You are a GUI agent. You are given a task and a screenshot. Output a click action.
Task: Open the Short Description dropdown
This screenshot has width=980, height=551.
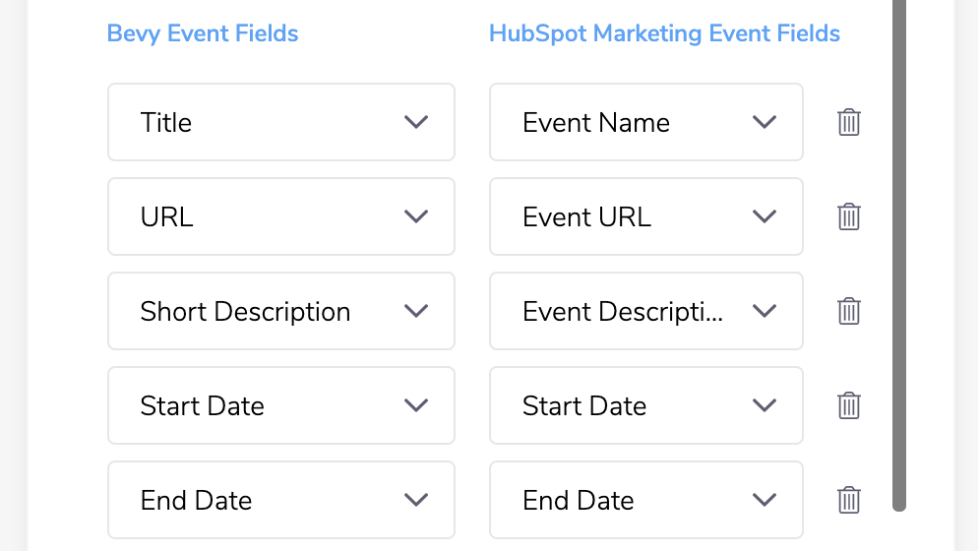281,311
